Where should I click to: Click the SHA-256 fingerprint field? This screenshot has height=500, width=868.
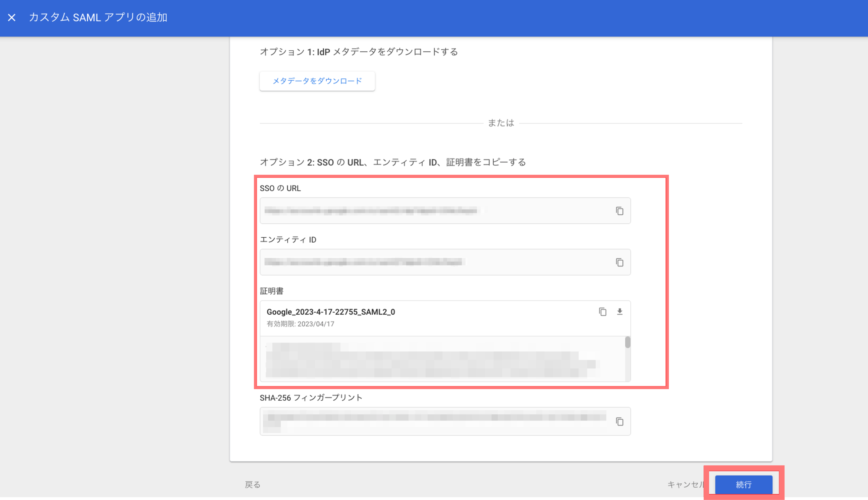click(x=445, y=421)
